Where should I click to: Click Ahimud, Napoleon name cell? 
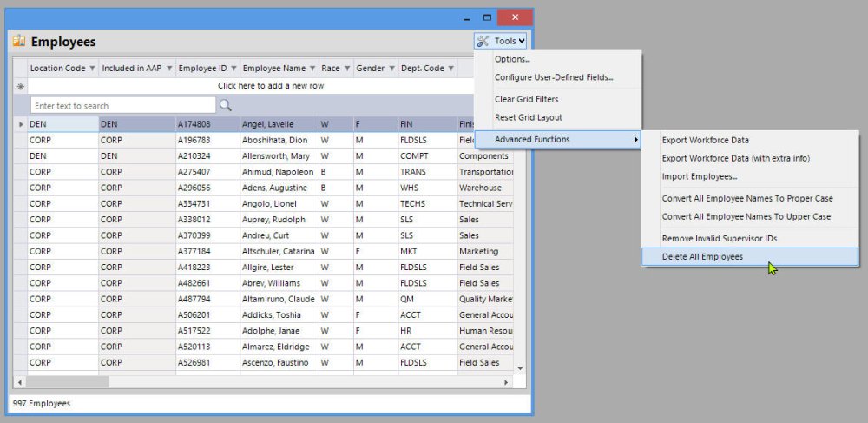[x=279, y=172]
